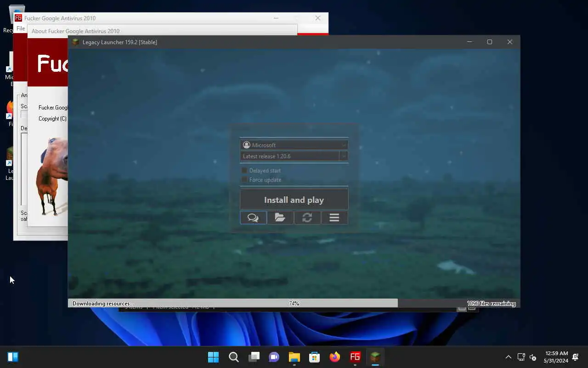This screenshot has width=588, height=368.
Task: Minimize the Legacy Launcher window
Action: tap(469, 42)
